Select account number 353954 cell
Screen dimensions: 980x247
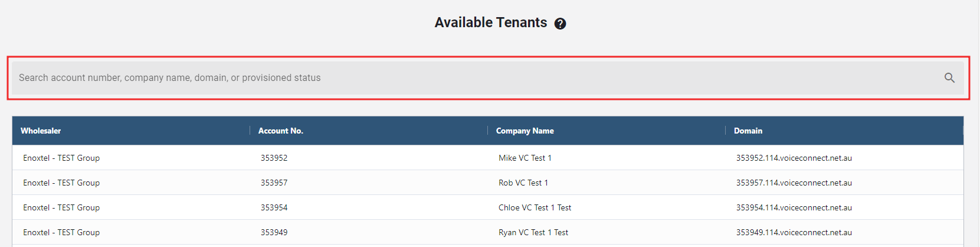[274, 207]
